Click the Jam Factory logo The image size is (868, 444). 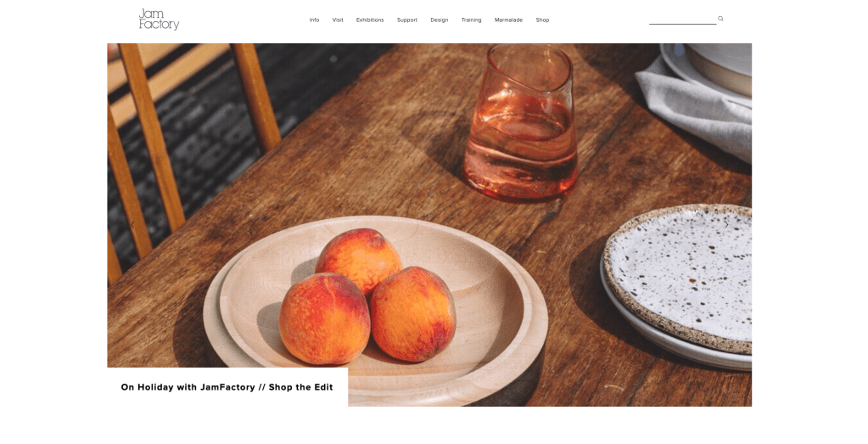click(159, 20)
